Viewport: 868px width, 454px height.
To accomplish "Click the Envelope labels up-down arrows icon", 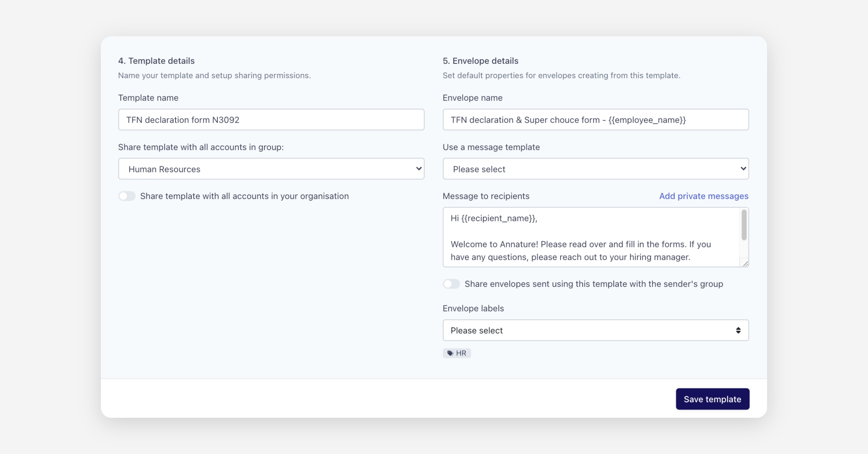I will pos(738,330).
